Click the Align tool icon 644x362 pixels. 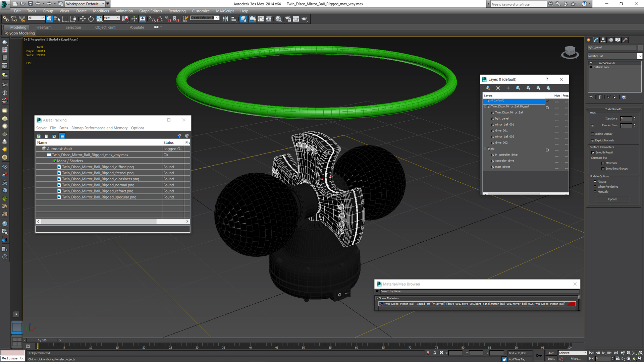pyautogui.click(x=234, y=19)
